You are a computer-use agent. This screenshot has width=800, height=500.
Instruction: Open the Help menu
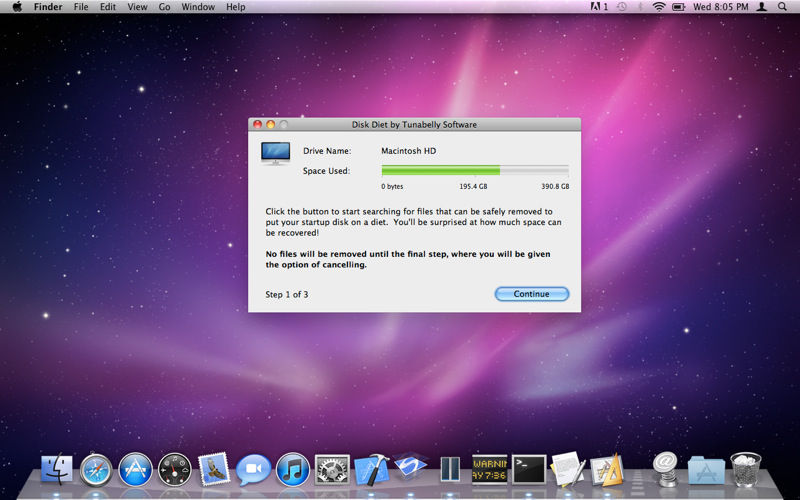(x=236, y=7)
